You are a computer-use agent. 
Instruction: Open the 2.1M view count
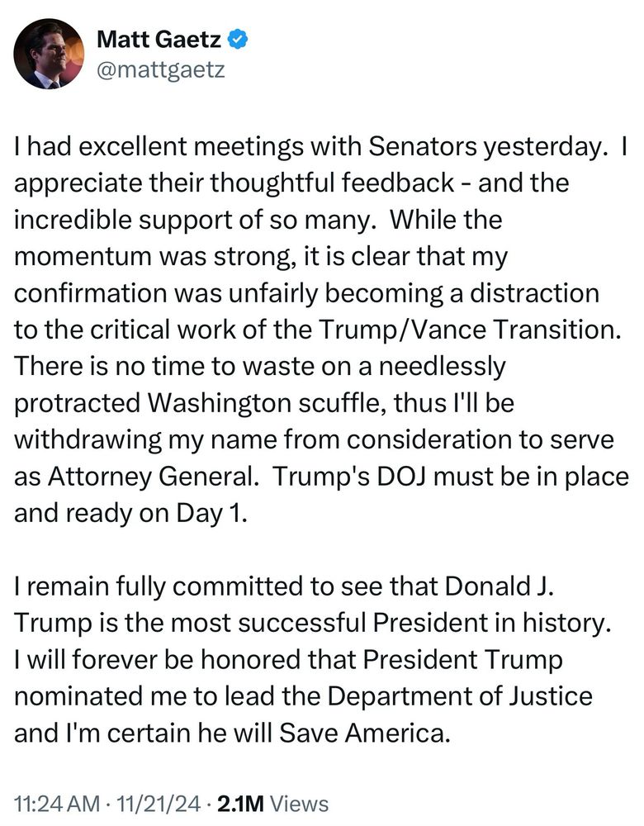(240, 804)
